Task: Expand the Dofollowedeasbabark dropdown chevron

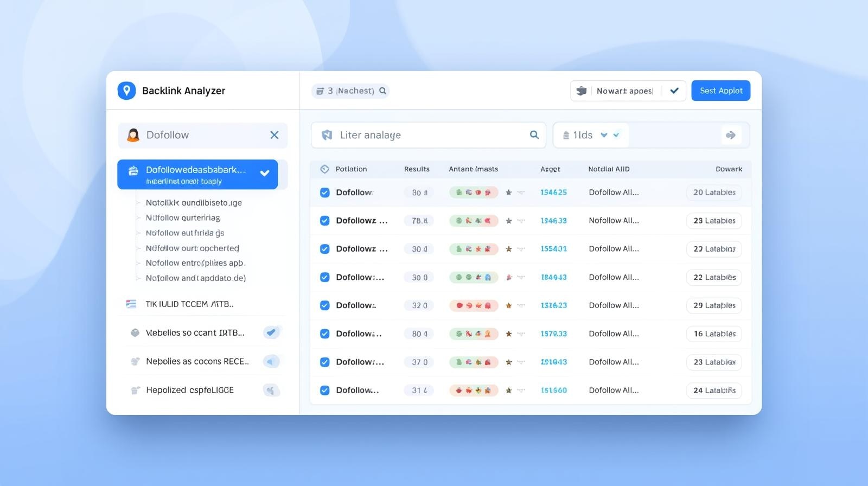Action: [265, 174]
